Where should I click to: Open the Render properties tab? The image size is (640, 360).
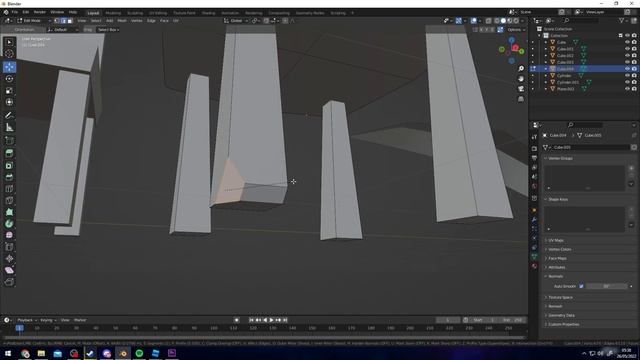coord(534,148)
